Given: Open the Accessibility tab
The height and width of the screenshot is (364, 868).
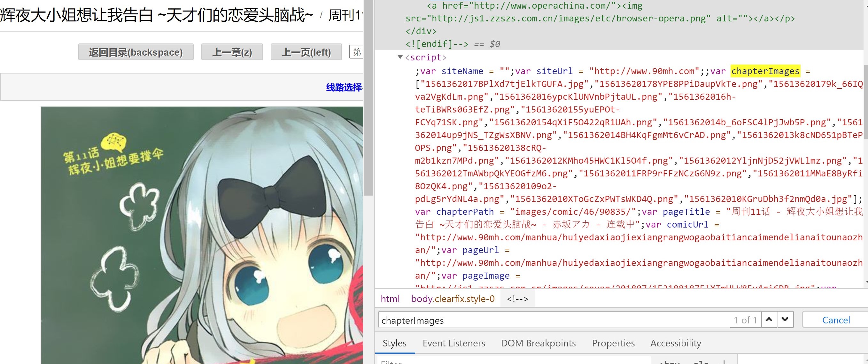Looking at the screenshot, I should [x=675, y=343].
